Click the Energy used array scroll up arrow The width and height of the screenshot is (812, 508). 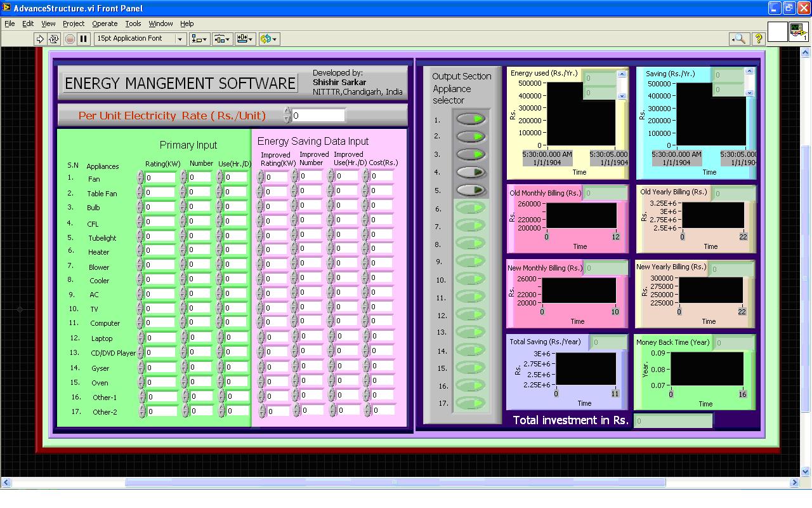(x=622, y=74)
